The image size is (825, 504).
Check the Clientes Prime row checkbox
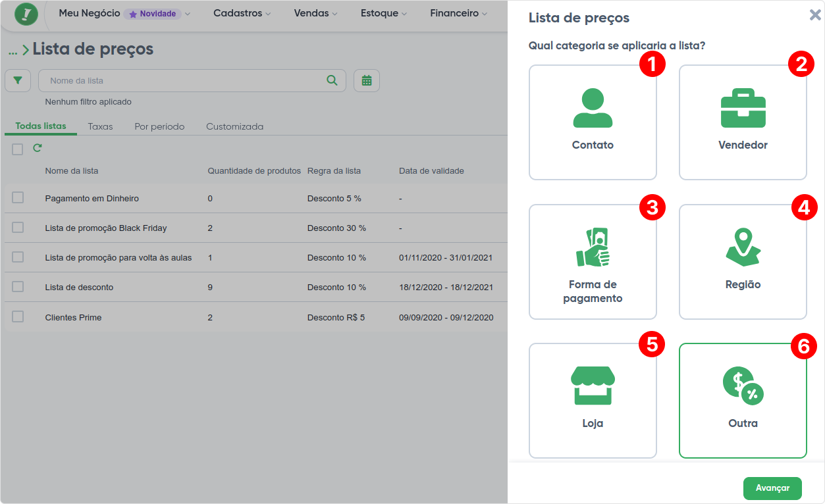[18, 316]
